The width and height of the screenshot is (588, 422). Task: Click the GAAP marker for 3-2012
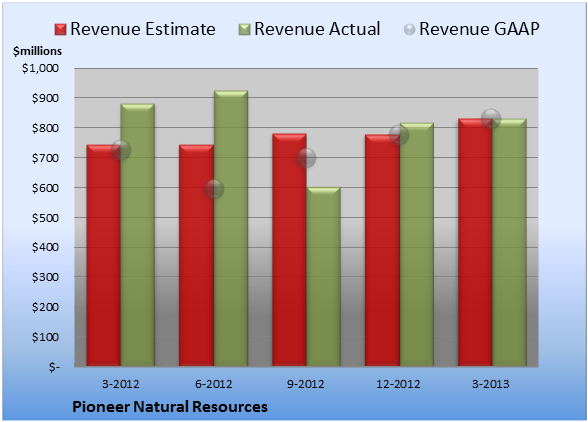click(x=121, y=150)
